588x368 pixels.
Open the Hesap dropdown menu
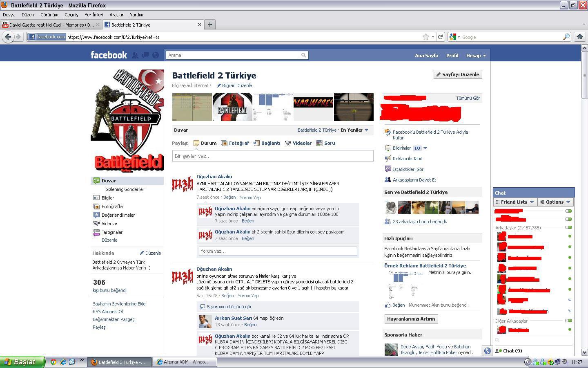476,56
